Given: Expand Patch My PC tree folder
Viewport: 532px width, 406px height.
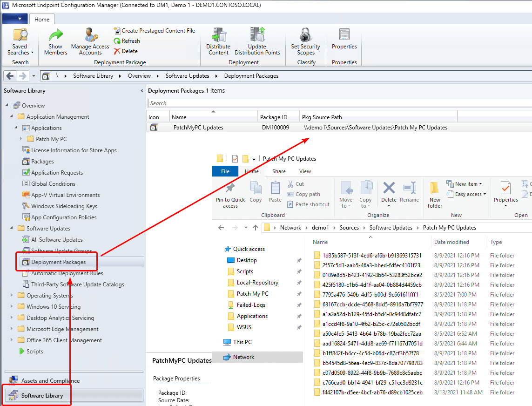Looking at the screenshot, I should pyautogui.click(x=21, y=139).
